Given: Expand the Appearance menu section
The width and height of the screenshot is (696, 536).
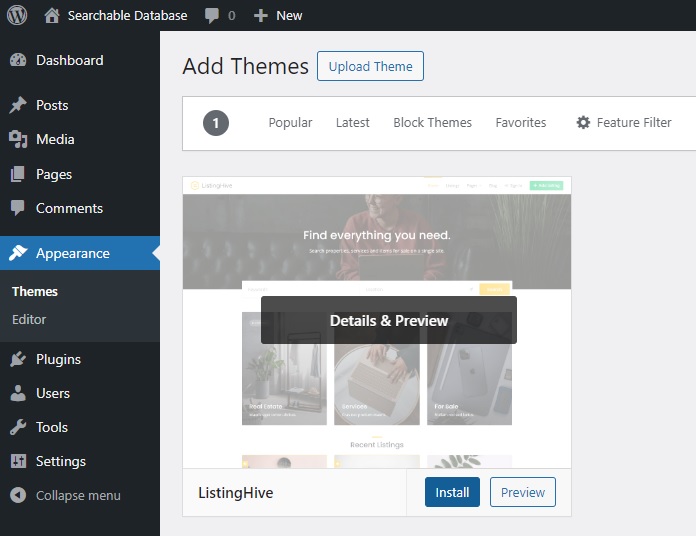Looking at the screenshot, I should [x=72, y=253].
